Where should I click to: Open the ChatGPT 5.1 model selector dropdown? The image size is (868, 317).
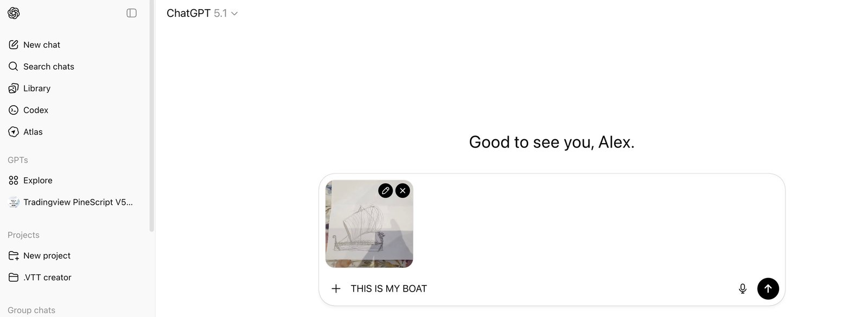coord(202,14)
